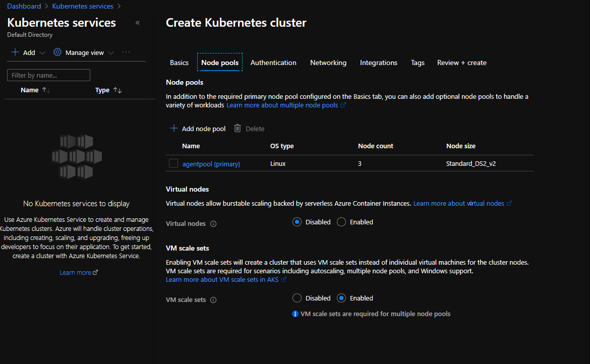Sort list by Type arrows icon
This screenshot has height=364, width=590.
117,90
